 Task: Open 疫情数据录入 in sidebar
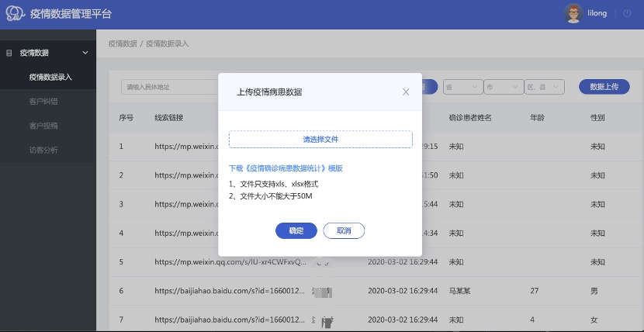pyautogui.click(x=50, y=77)
